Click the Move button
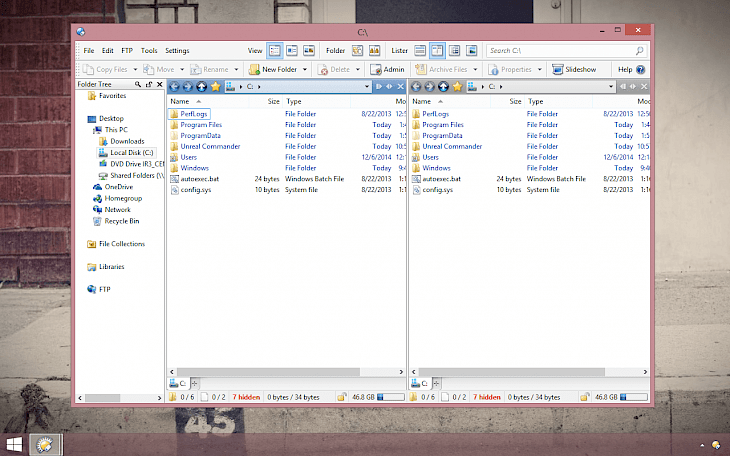 click(159, 69)
